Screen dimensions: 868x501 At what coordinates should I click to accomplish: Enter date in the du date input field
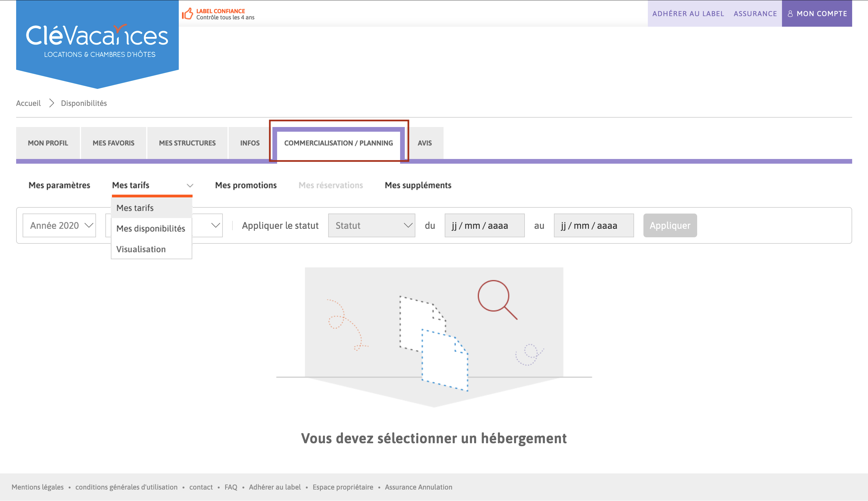[483, 226]
